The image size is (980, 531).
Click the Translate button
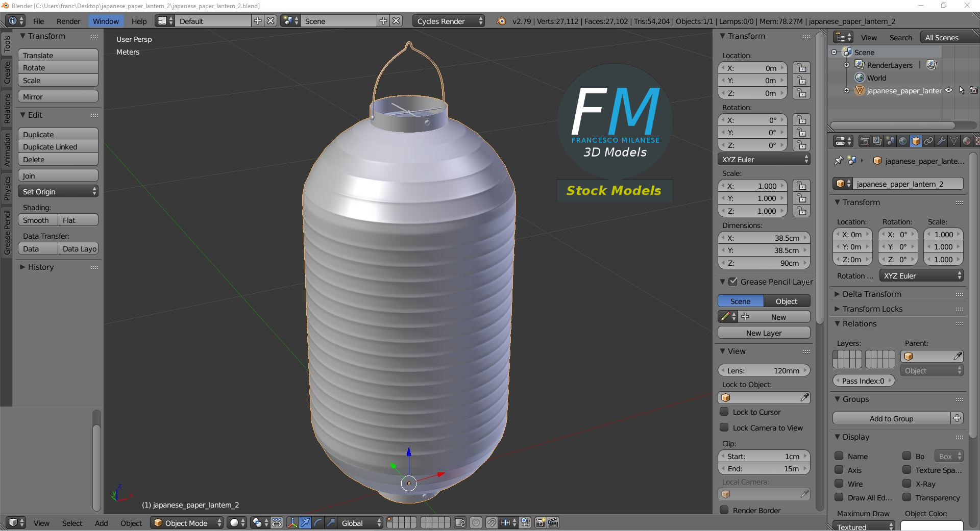click(58, 55)
